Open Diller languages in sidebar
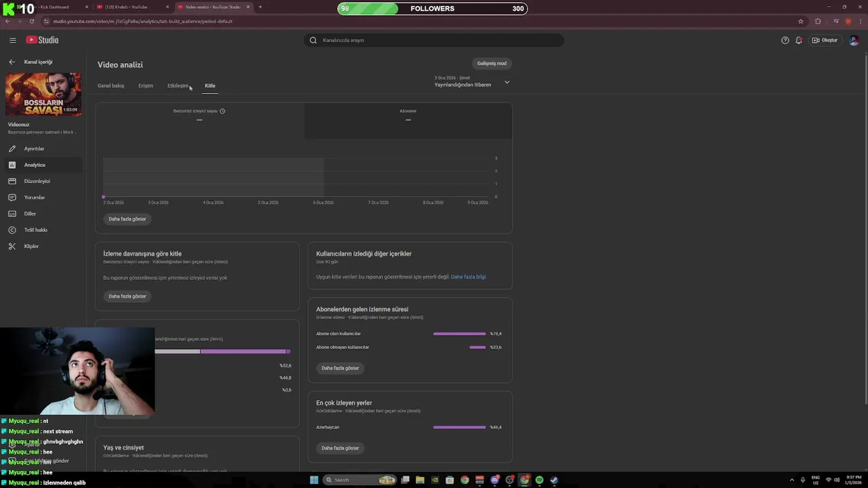 [42, 213]
